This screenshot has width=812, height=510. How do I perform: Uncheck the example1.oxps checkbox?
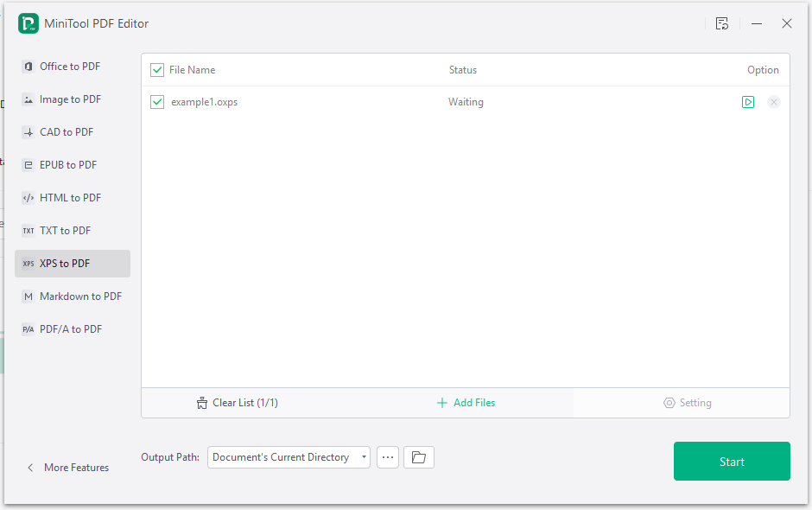pos(157,102)
